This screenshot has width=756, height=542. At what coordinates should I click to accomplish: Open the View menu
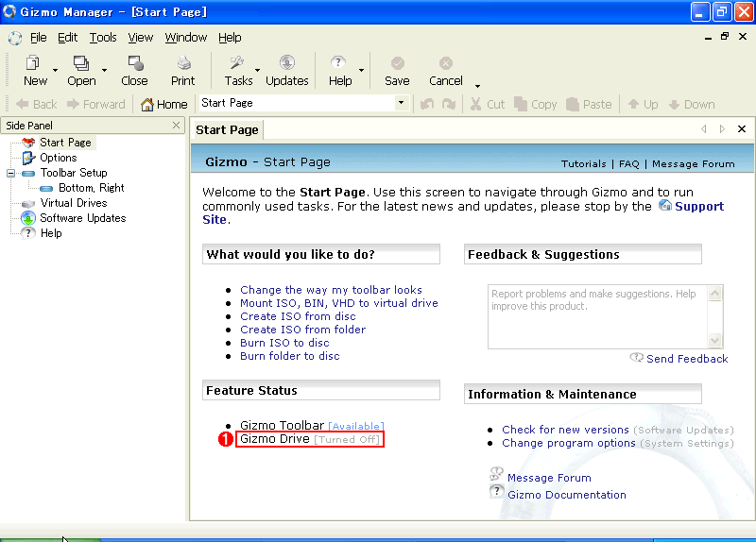pyautogui.click(x=140, y=38)
